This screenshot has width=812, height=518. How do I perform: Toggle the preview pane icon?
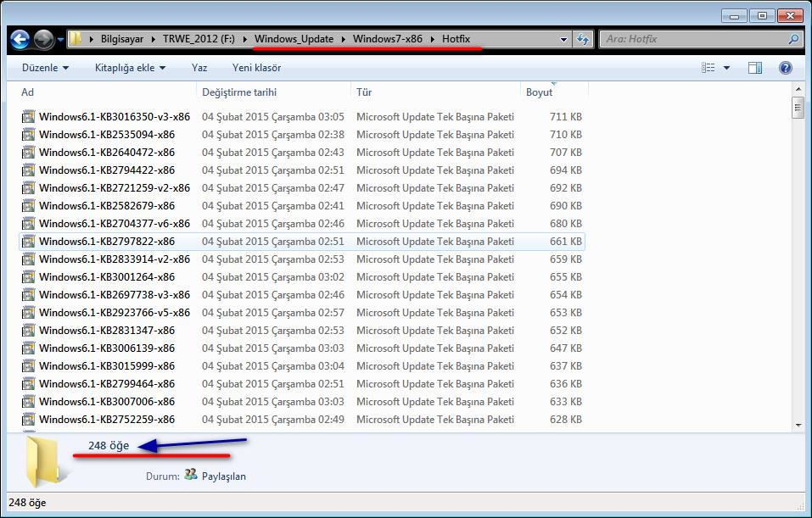[755, 68]
